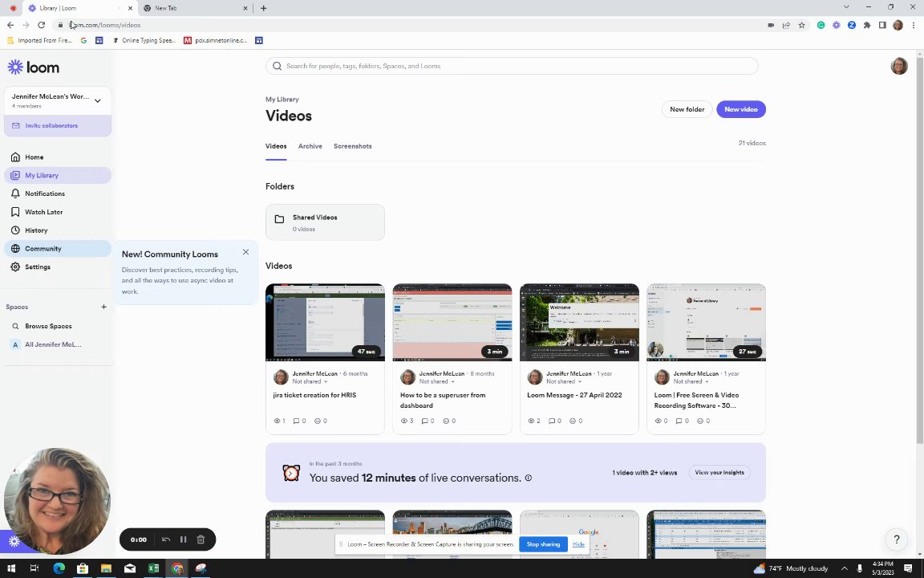Open a new browser tab with plus
This screenshot has width=924, height=578.
click(x=263, y=8)
